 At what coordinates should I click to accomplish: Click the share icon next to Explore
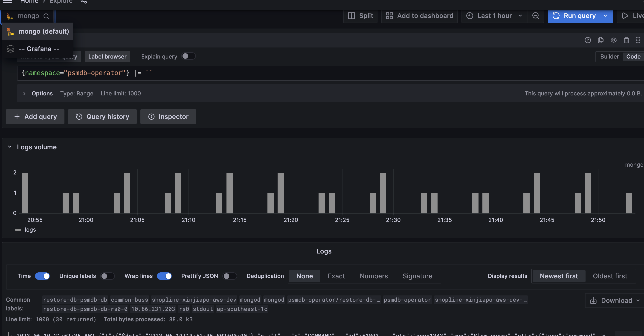(x=84, y=2)
